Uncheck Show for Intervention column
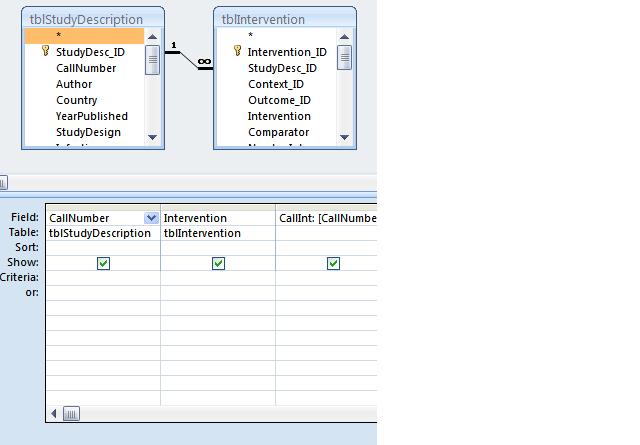Screen dimensions: 640x445 pyautogui.click(x=218, y=263)
